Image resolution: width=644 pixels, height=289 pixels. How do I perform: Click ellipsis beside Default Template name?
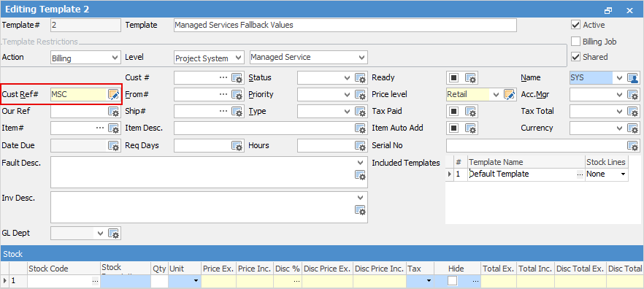coord(580,174)
